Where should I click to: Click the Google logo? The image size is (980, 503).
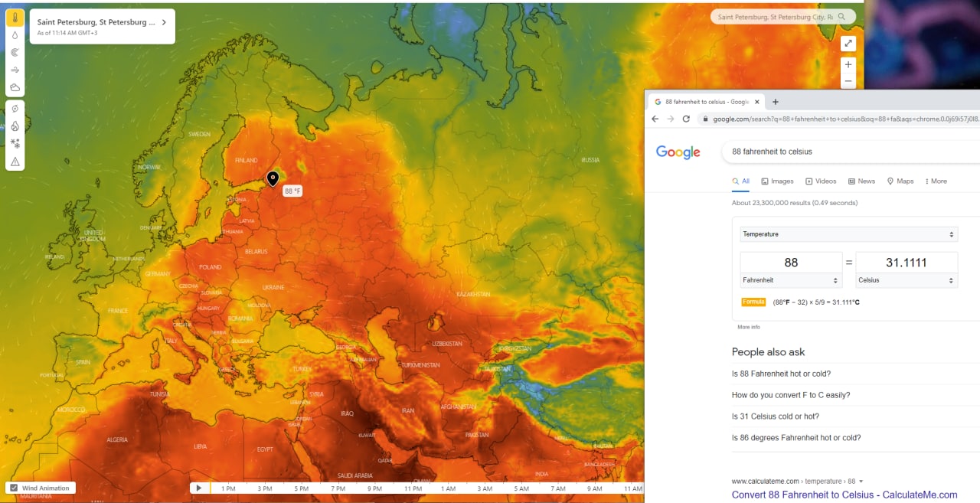point(678,152)
